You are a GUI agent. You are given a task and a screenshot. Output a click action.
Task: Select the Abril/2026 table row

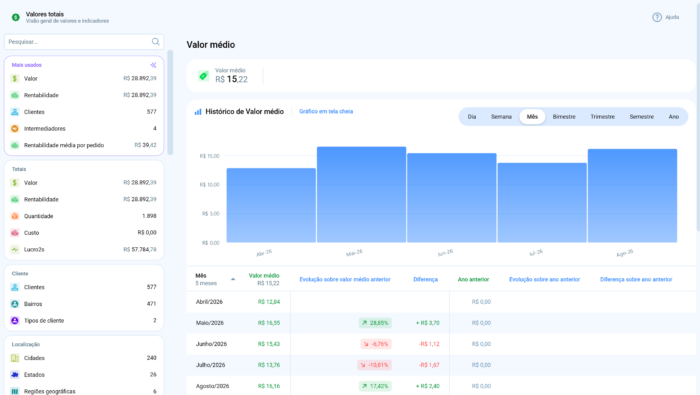pyautogui.click(x=441, y=302)
